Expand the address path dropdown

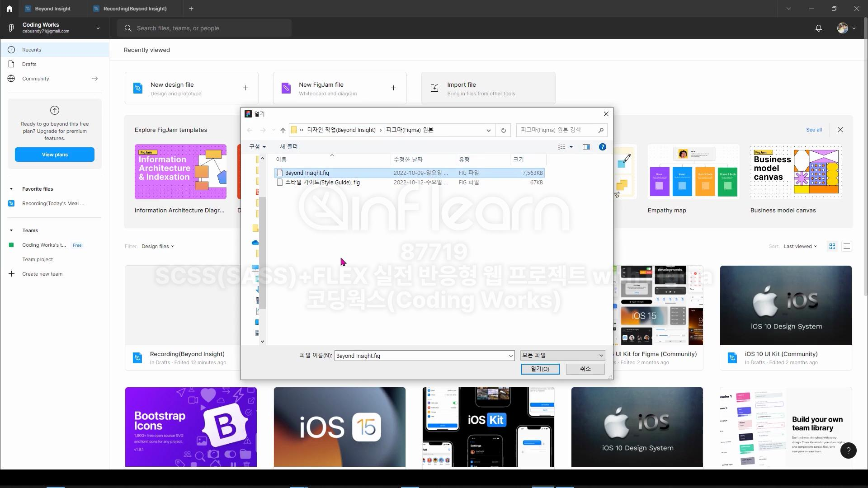pyautogui.click(x=488, y=130)
